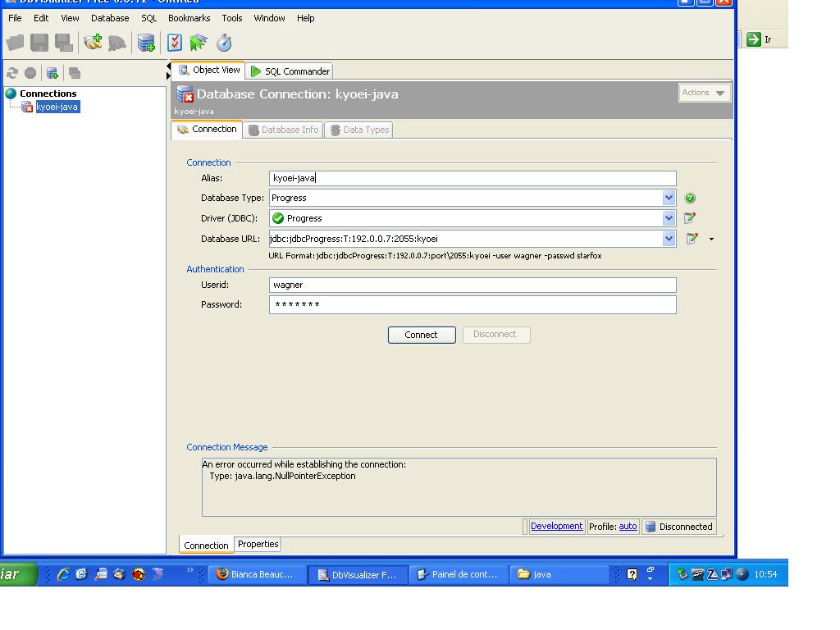Expand Quick Launch overflow chevron
This screenshot has height=630, width=840.
(189, 569)
